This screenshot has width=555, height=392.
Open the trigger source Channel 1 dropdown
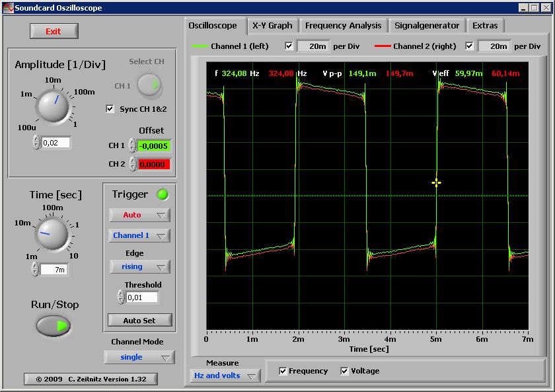pyautogui.click(x=139, y=235)
